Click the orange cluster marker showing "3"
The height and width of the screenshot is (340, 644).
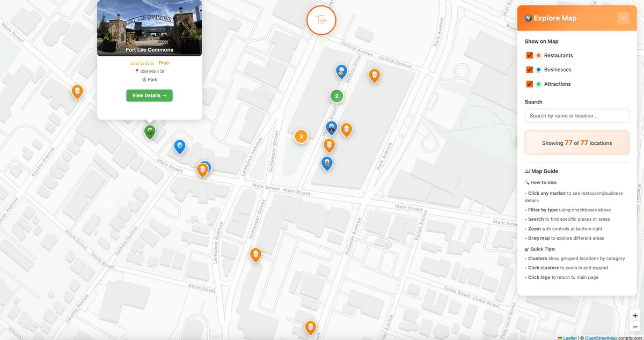click(x=301, y=136)
